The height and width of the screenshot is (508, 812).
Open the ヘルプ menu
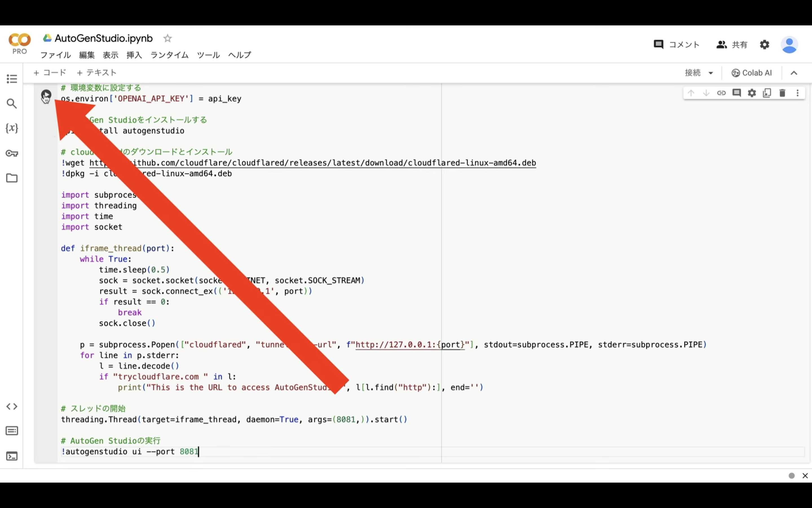[x=240, y=55]
